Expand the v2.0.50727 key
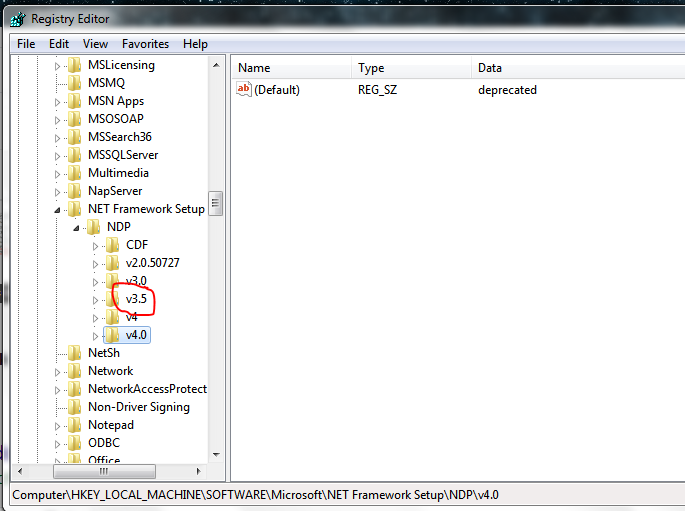This screenshot has width=685, height=511. pos(95,264)
